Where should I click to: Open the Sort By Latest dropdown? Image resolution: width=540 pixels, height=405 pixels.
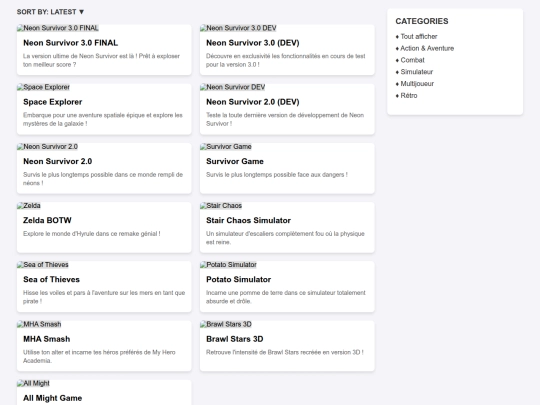[50, 12]
